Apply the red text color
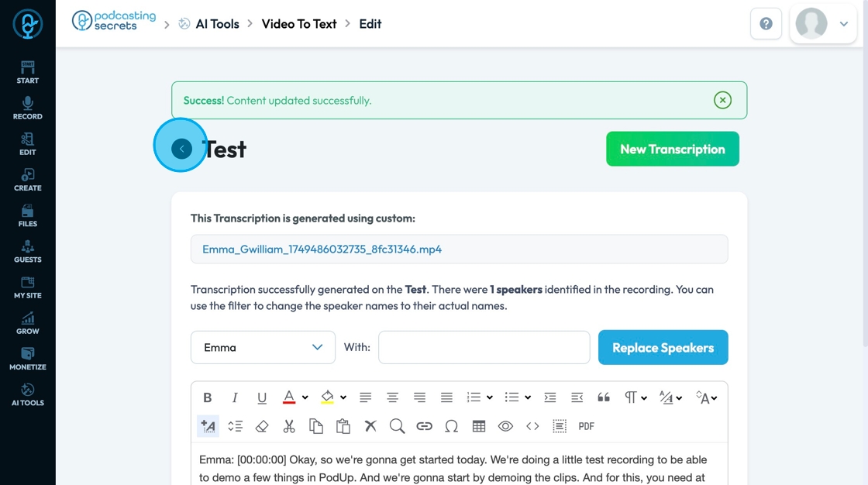 pos(289,397)
